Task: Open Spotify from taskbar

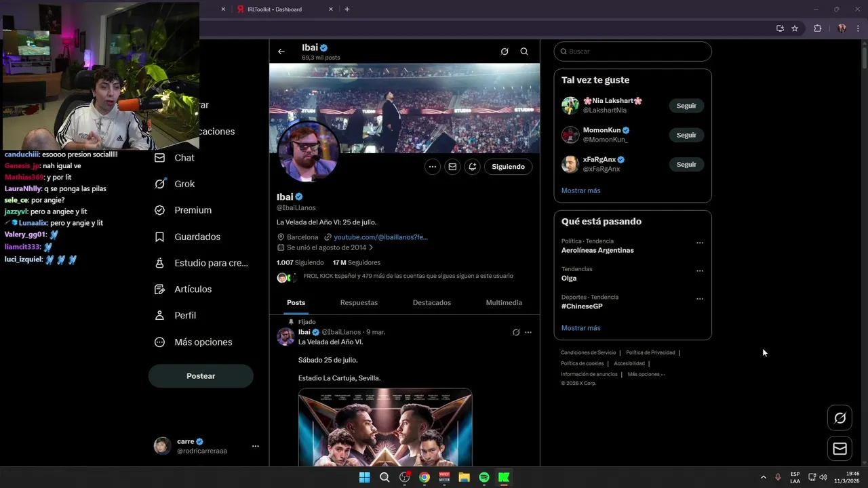Action: coord(484,477)
